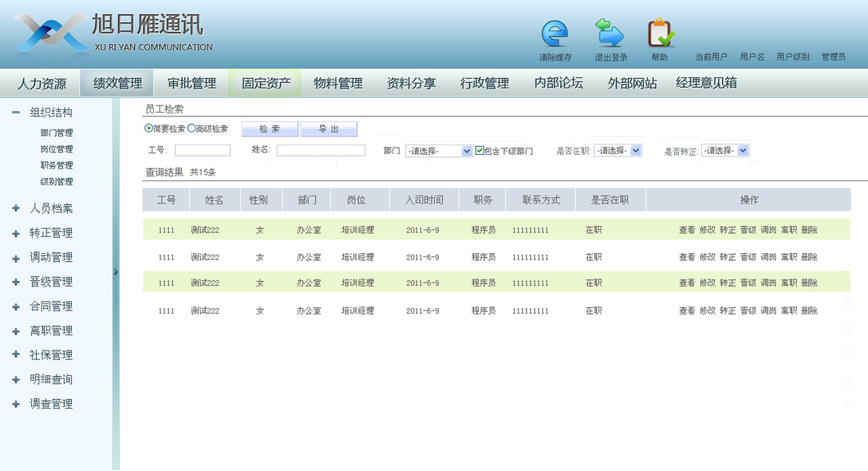This screenshot has width=868, height=471.
Task: Click the sidebar collapse arrow handle
Action: (116, 271)
